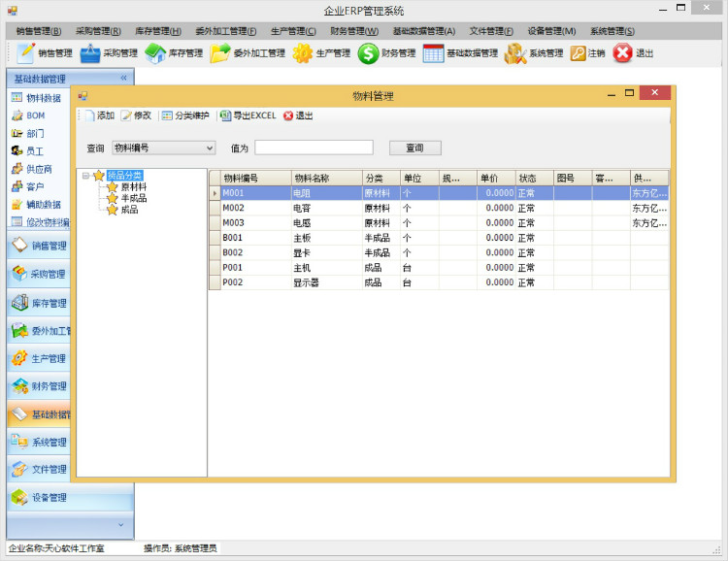
Task: Open the 设备管理(M) menu
Action: 551,31
